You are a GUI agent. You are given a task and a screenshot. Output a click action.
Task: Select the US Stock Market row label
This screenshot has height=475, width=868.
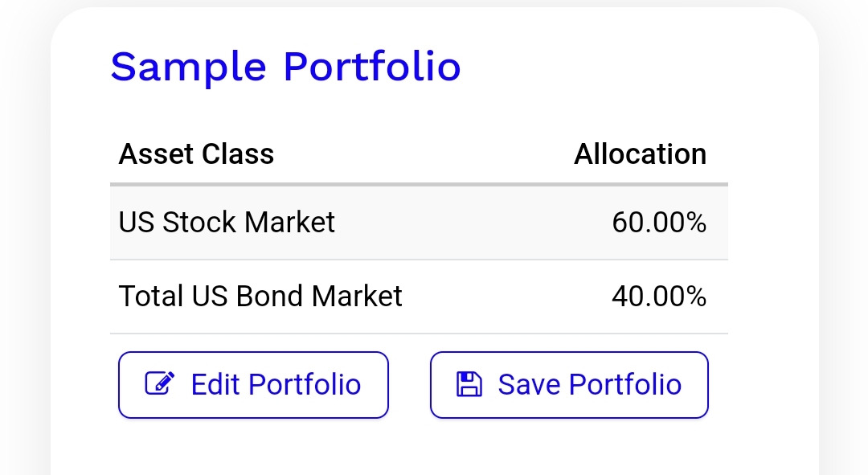point(227,222)
